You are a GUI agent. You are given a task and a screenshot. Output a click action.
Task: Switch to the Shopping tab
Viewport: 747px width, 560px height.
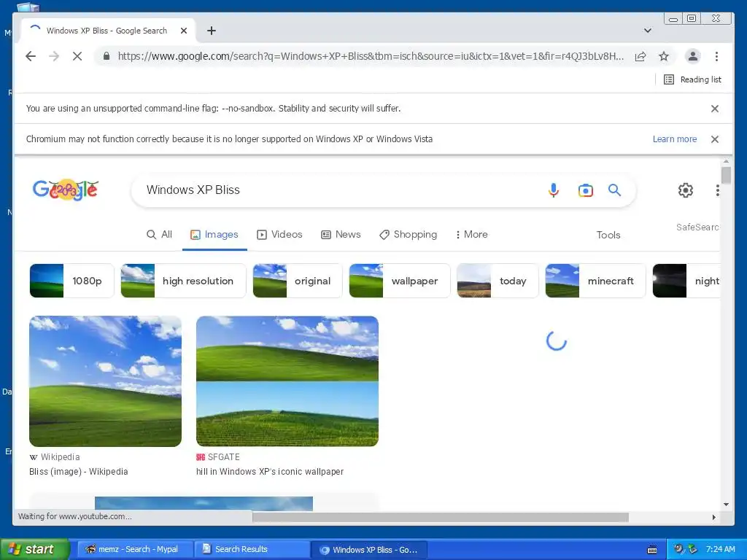coord(409,234)
